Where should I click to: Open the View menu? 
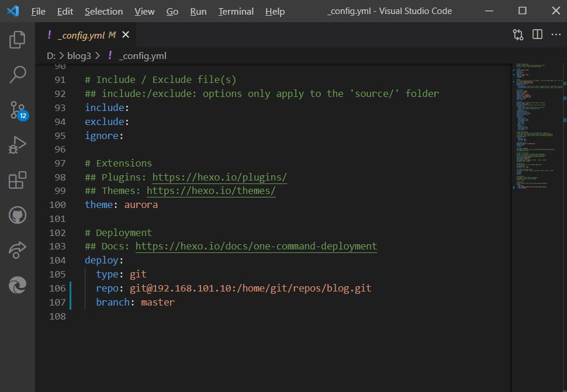(144, 12)
